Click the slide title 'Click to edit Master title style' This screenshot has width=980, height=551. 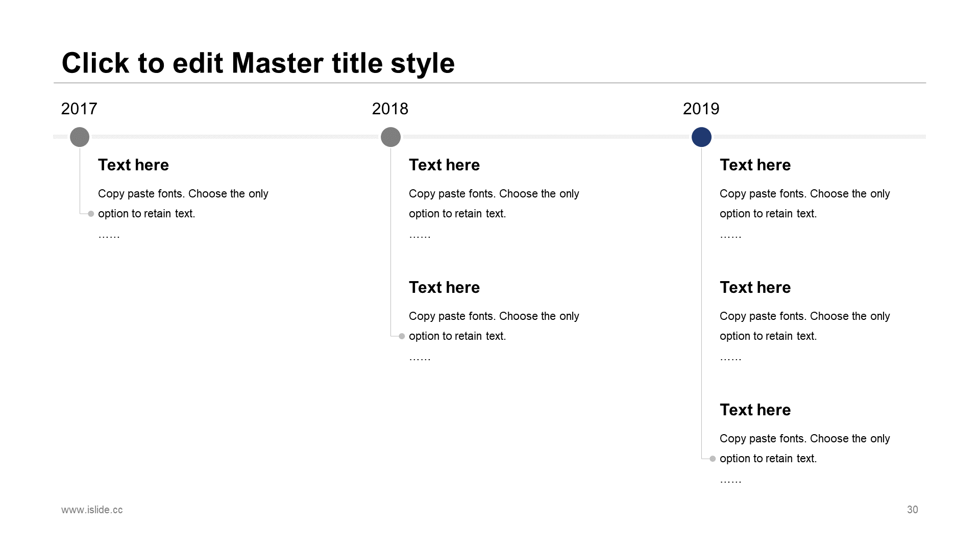(258, 63)
